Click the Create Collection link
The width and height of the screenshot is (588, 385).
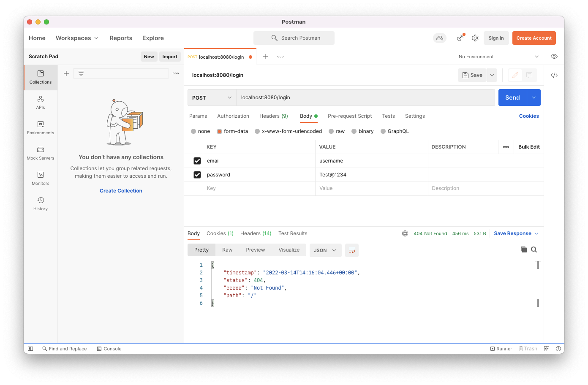click(x=121, y=191)
